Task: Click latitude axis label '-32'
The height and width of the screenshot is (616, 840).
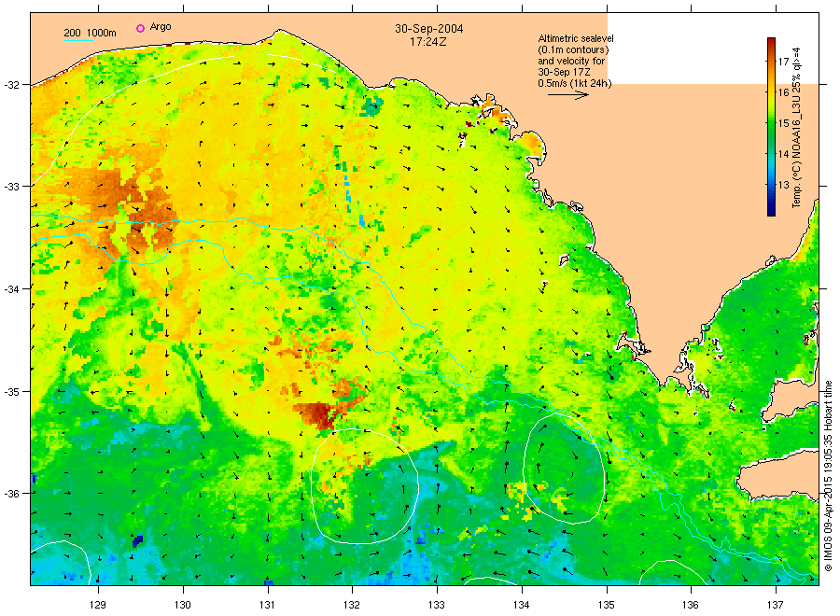Action: click(x=11, y=85)
